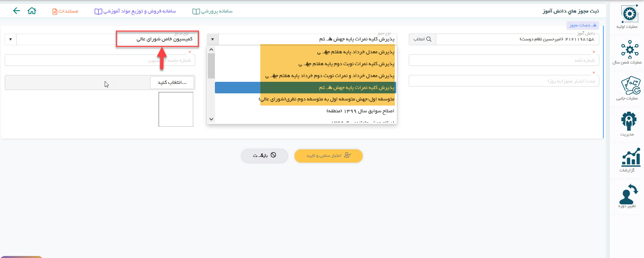Click the اعتبار سنجی و تایید button

click(328, 155)
